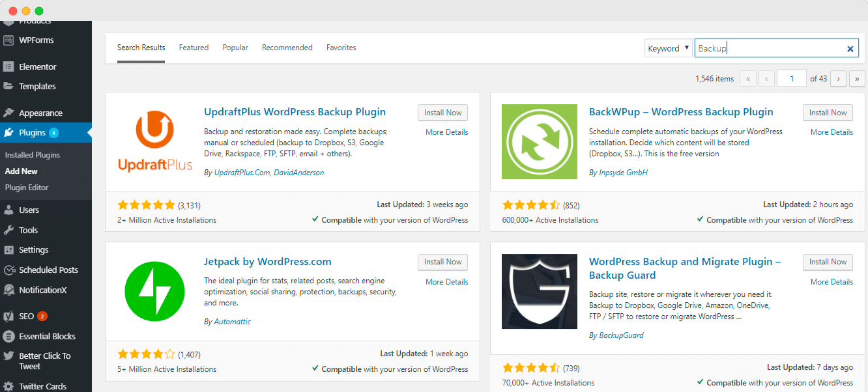
Task: Switch to the Search Results tab
Action: tap(141, 48)
